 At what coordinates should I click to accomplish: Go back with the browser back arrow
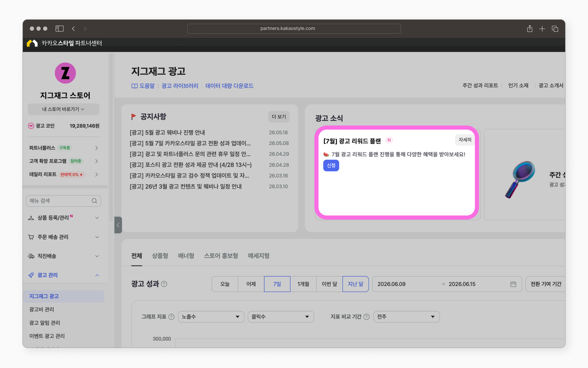pos(73,29)
